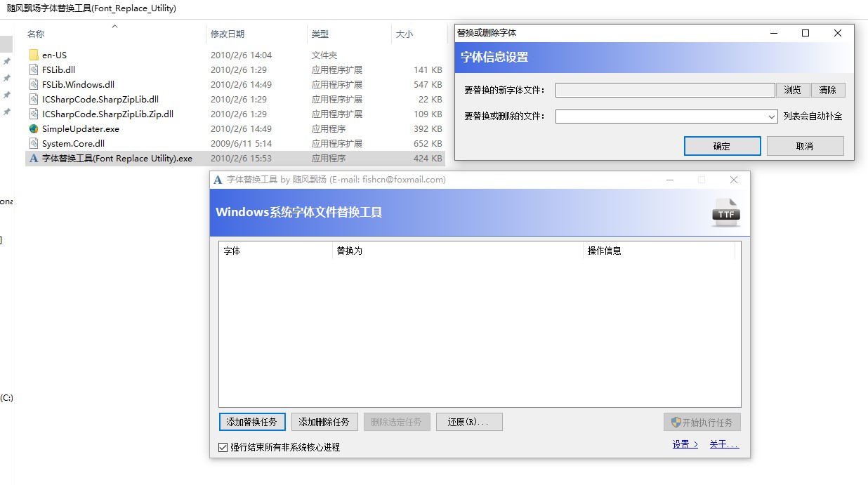The height and width of the screenshot is (485, 868).
Task: Select file name FSLib.dll
Action: click(x=58, y=69)
